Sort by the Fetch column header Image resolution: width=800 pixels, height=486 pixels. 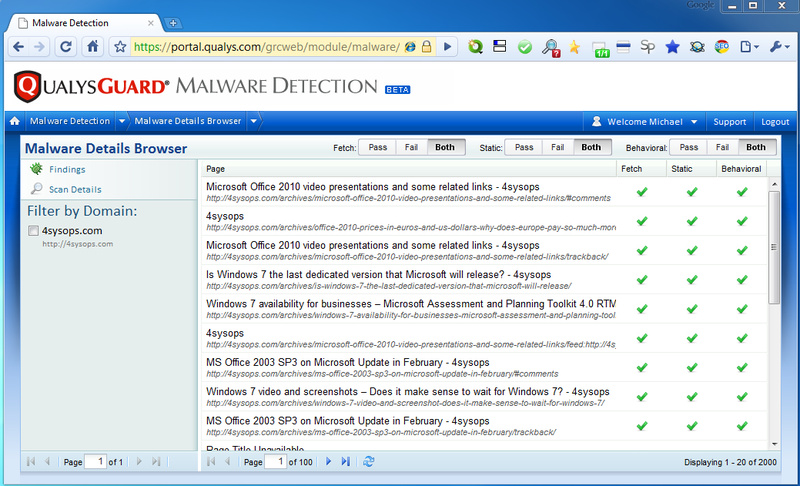(x=641, y=169)
